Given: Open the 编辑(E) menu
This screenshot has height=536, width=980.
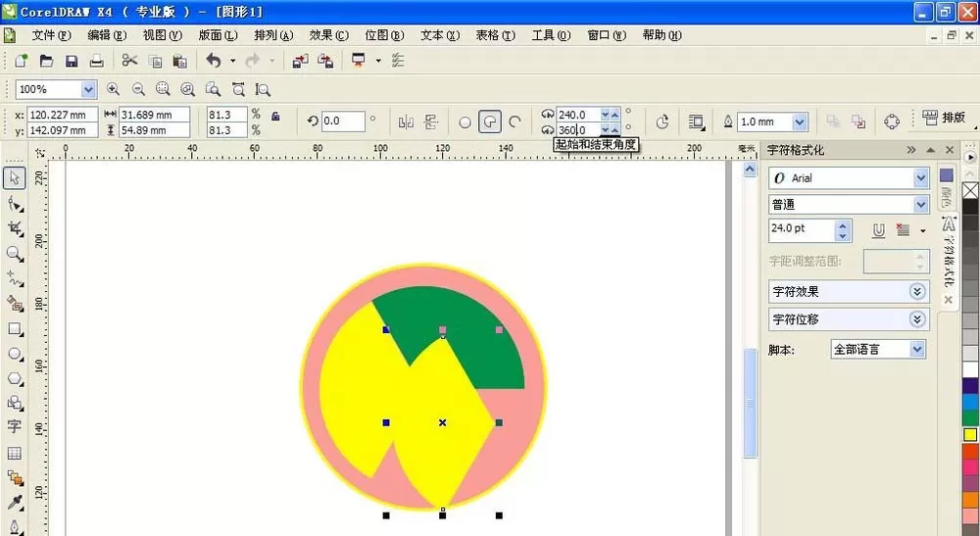Looking at the screenshot, I should click(107, 35).
